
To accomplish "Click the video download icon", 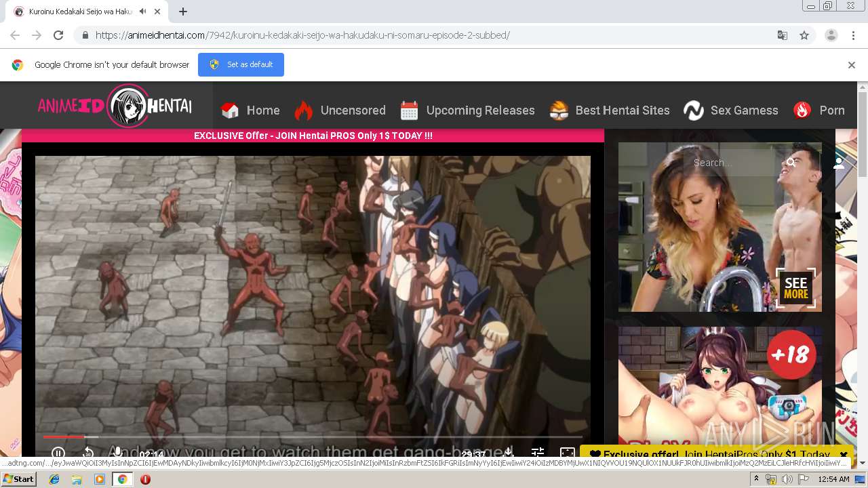I will (508, 452).
